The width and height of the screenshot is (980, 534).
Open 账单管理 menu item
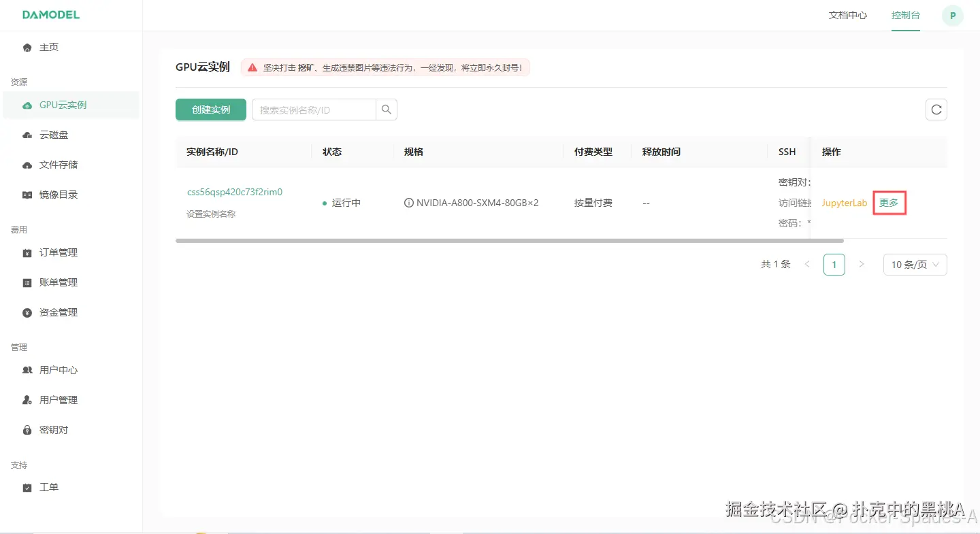click(71, 283)
